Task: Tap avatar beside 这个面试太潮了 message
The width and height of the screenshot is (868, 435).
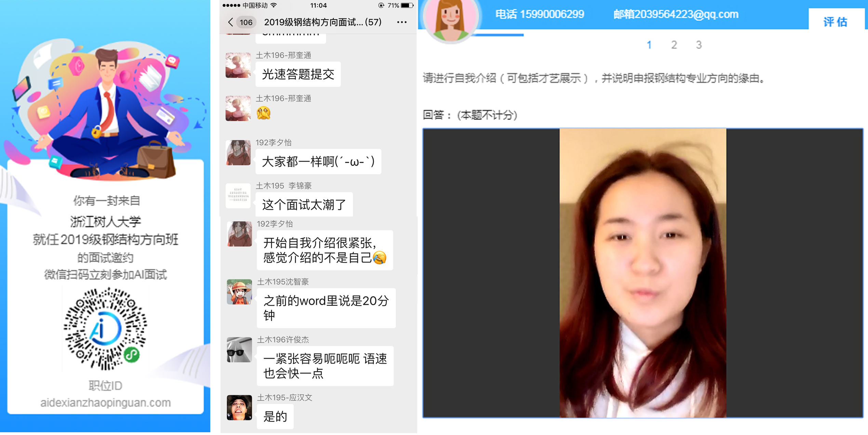Action: 238,196
